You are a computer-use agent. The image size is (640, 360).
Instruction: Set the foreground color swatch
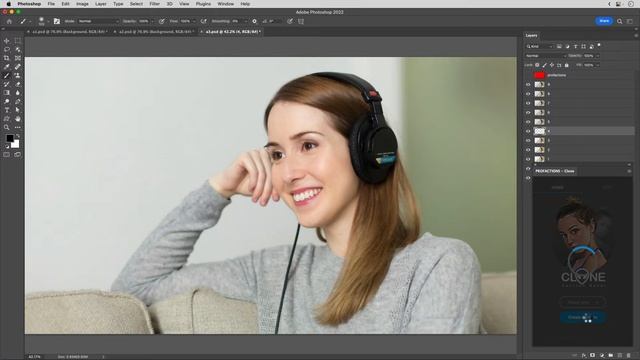coord(10,138)
